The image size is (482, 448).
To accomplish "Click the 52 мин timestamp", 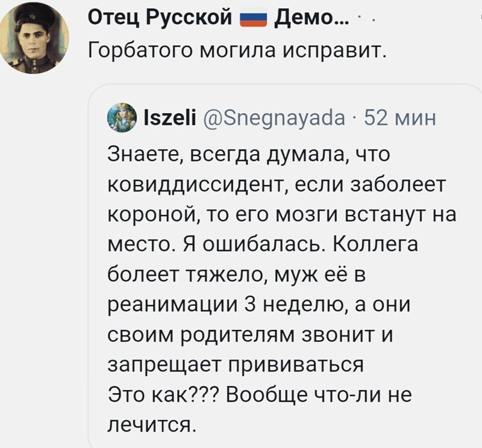I will click(400, 119).
